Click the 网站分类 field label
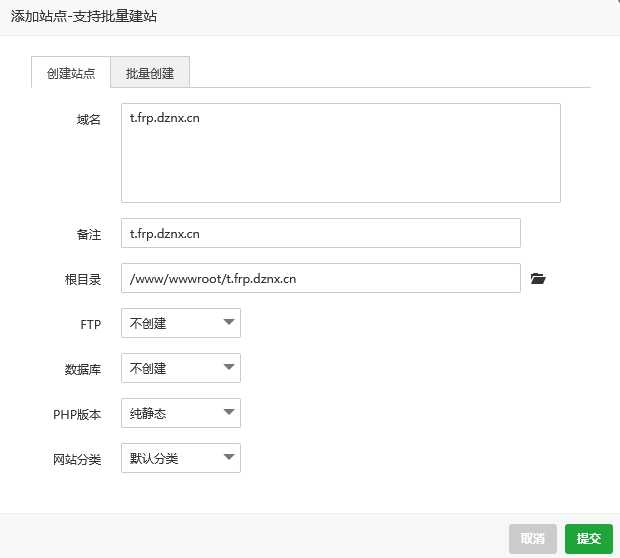 click(x=76, y=459)
